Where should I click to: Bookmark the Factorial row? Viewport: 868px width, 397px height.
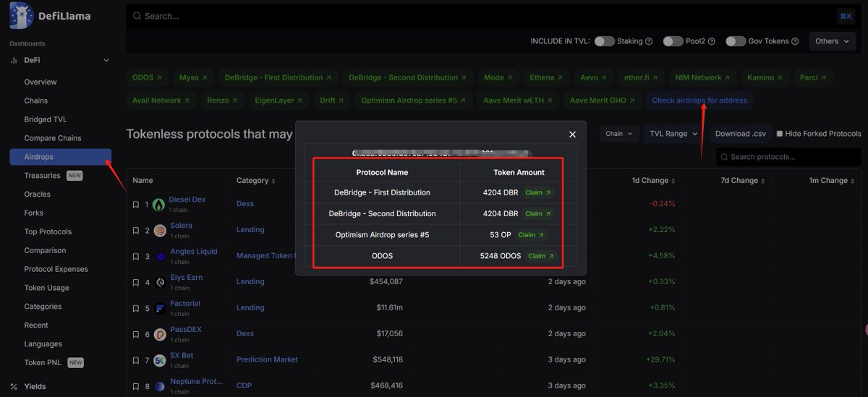(x=135, y=309)
